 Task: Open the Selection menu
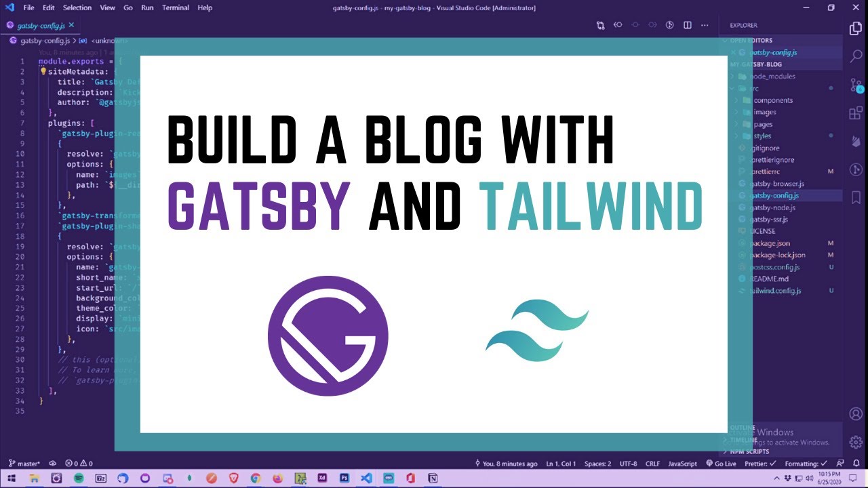[x=77, y=7]
